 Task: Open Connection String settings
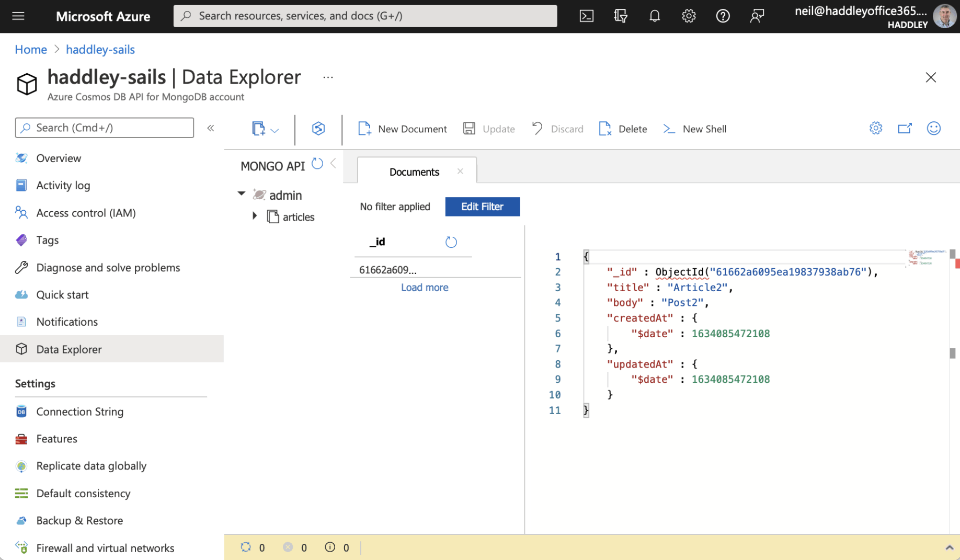coord(79,412)
